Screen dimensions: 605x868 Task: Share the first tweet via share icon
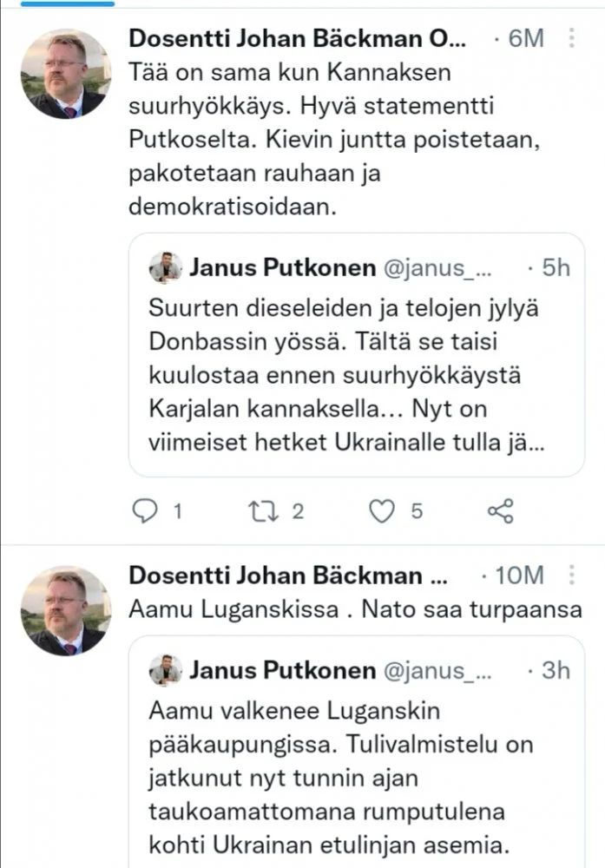coord(501,511)
